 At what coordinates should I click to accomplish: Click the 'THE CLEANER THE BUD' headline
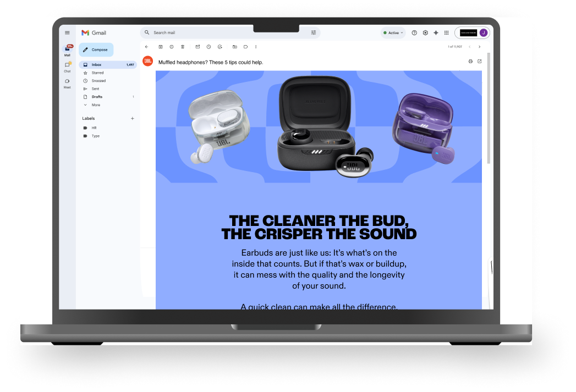click(319, 227)
